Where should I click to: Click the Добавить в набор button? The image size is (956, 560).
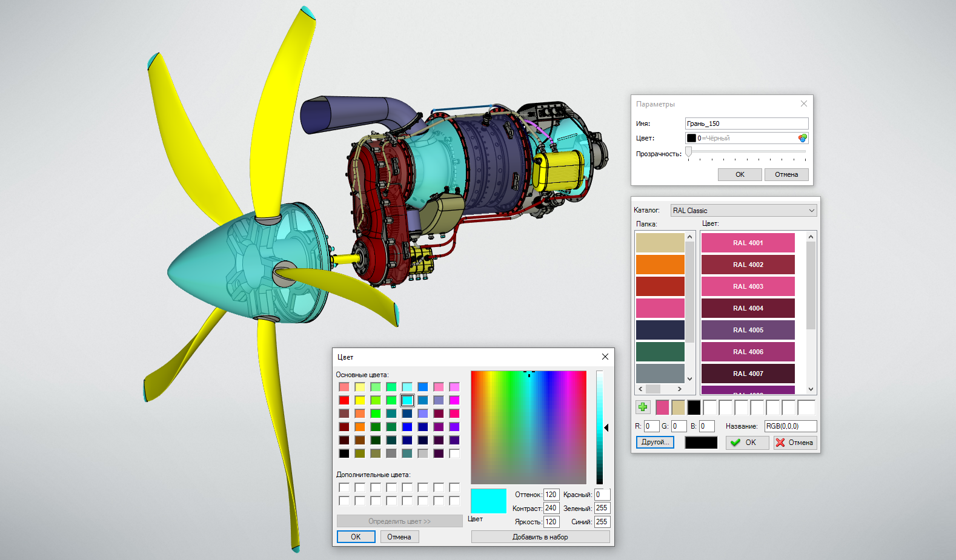[540, 537]
